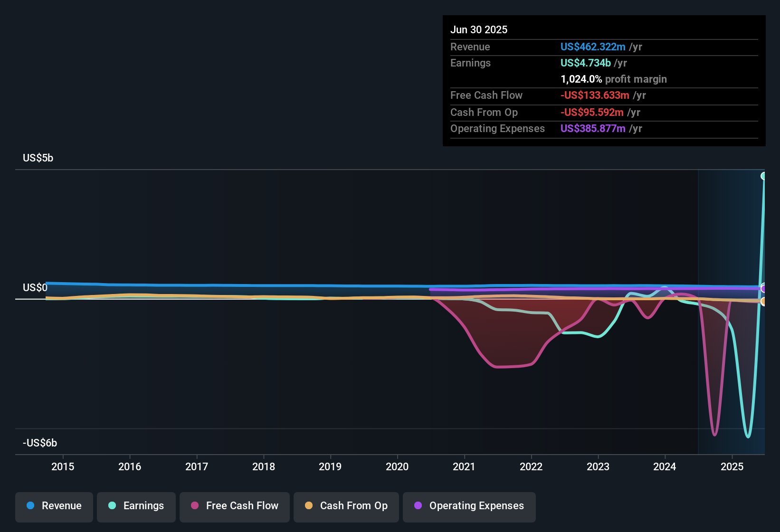Select the 2020 label on the x-axis
780x532 pixels.
[397, 466]
